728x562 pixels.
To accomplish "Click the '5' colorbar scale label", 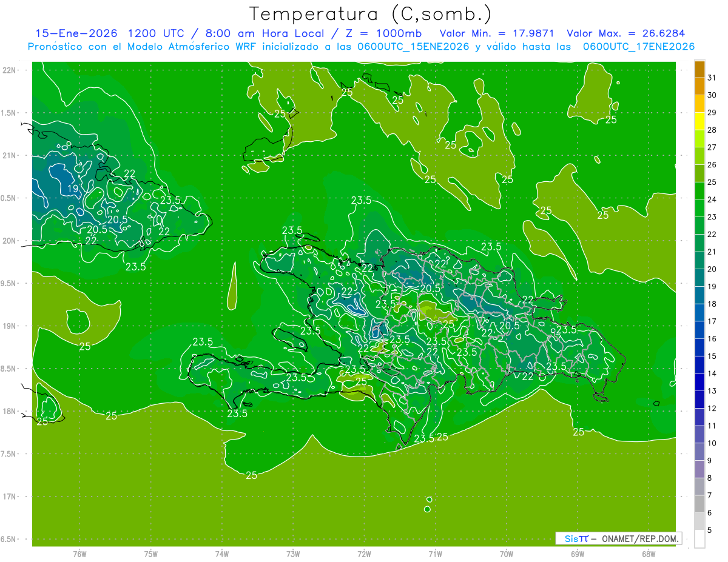I will coord(710,530).
